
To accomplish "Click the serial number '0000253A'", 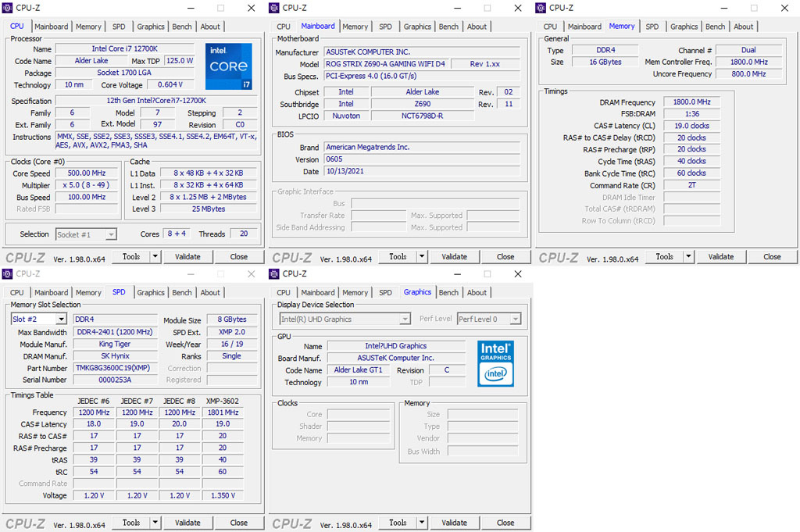I will pyautogui.click(x=116, y=380).
